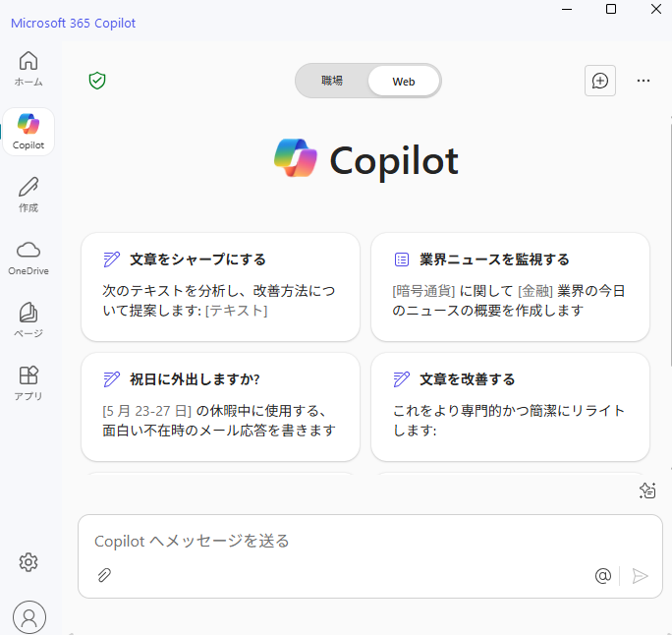Select the 文章をシャープにする prompt card
Screen dimensions: 672x635
[220, 287]
